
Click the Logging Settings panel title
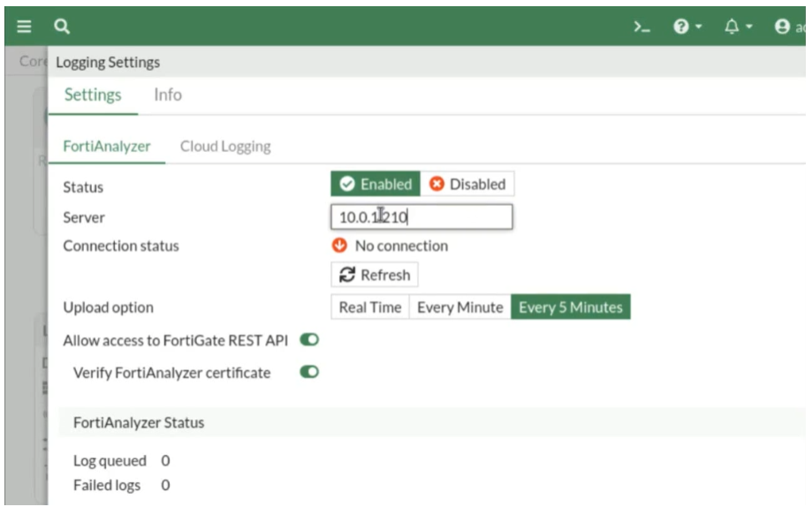click(108, 62)
